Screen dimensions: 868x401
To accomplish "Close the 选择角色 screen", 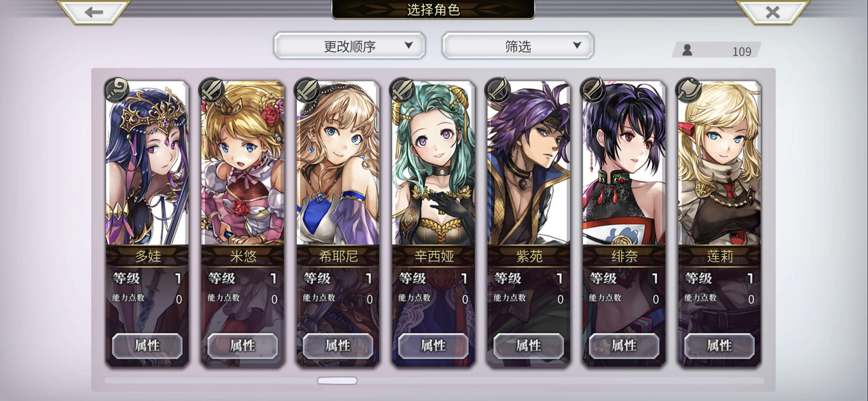I will pyautogui.click(x=773, y=12).
